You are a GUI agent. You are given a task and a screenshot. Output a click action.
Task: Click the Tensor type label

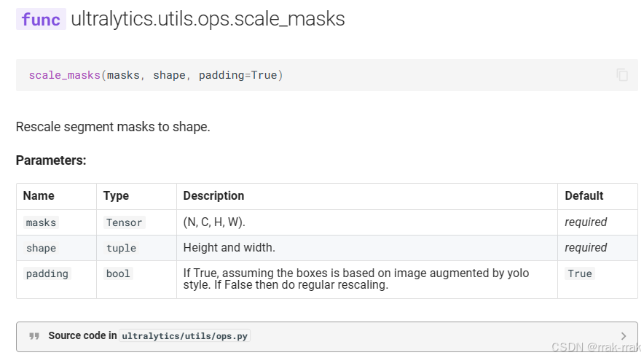(x=124, y=222)
